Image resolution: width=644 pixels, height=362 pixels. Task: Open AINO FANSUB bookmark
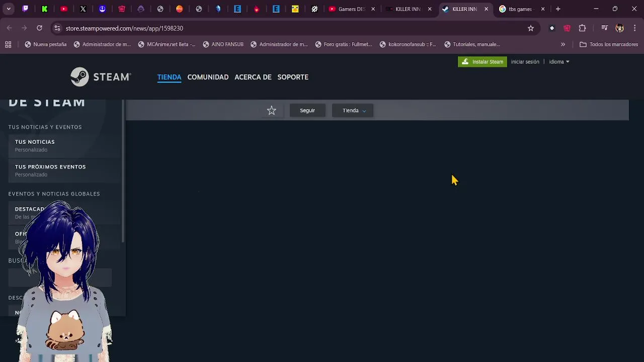[x=223, y=44]
